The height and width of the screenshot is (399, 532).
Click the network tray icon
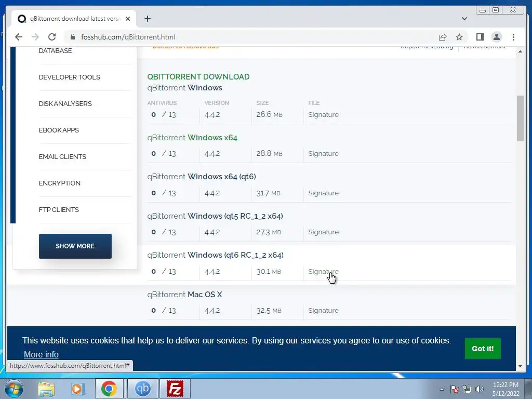pos(467,389)
